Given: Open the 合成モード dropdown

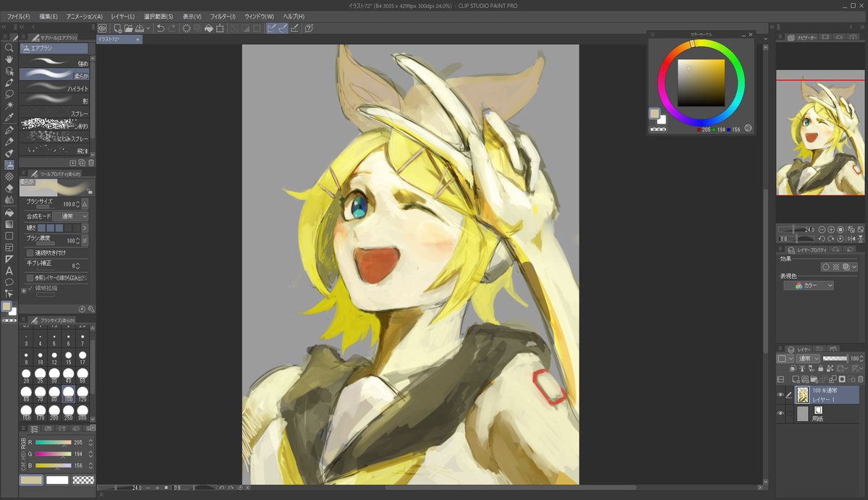Looking at the screenshot, I should point(70,216).
